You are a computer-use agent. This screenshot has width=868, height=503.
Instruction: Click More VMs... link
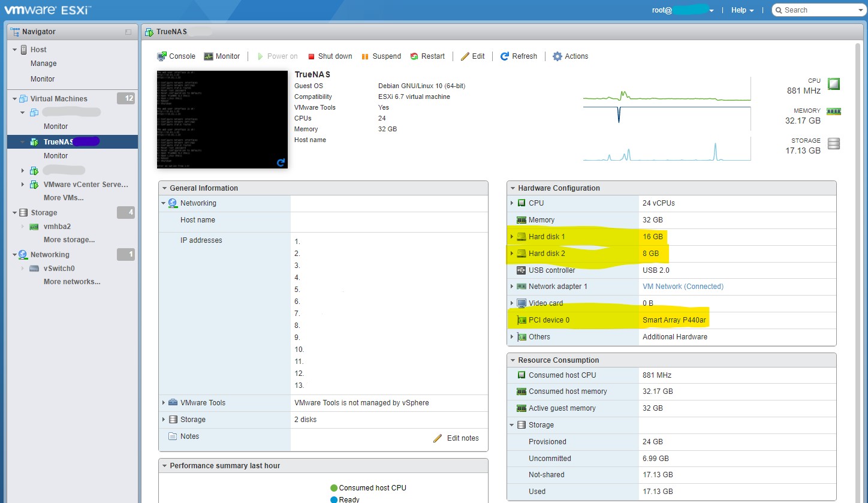[64, 198]
